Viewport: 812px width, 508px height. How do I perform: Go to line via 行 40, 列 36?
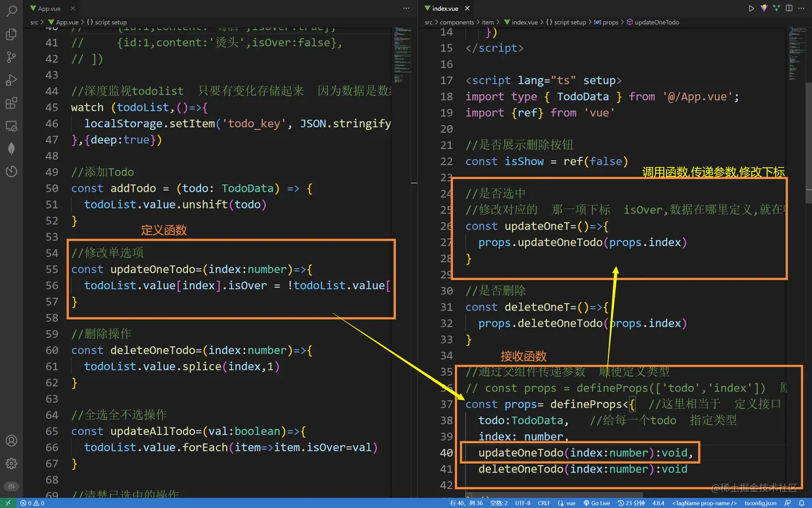[466, 503]
